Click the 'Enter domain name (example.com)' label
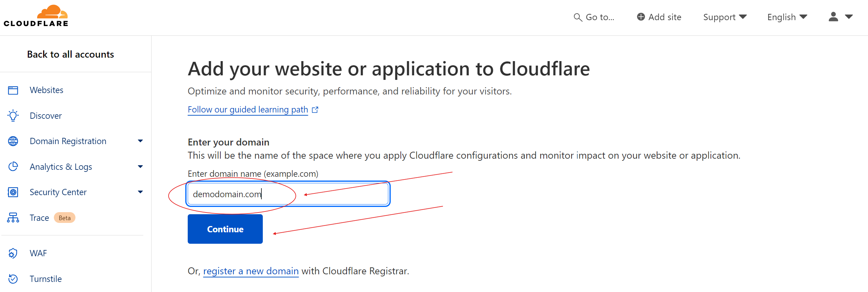868x292 pixels. pyautogui.click(x=253, y=174)
